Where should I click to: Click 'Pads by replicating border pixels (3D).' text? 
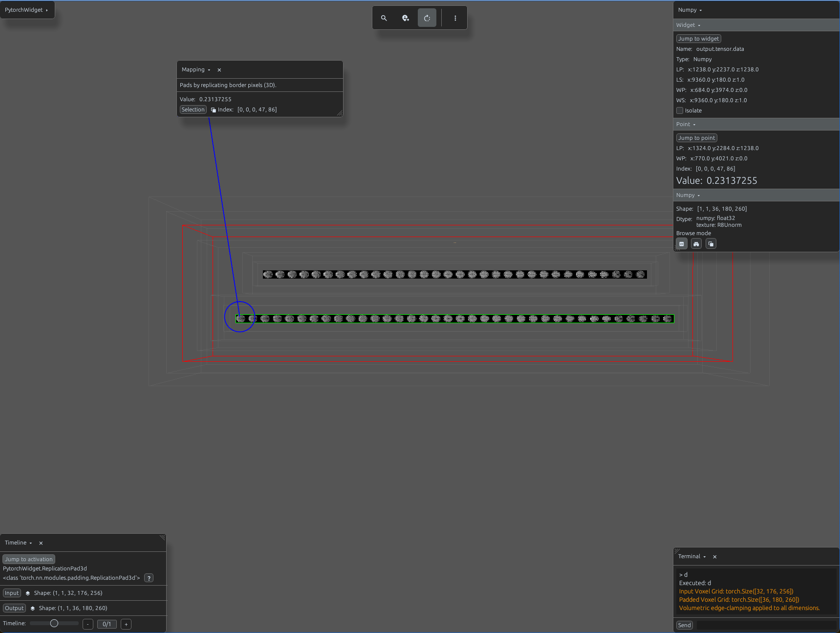click(228, 85)
